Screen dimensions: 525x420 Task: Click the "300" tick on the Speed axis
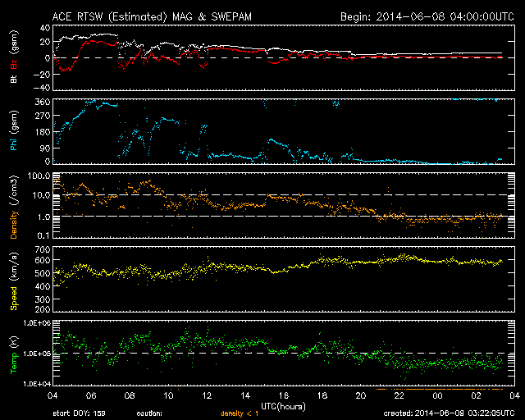pyautogui.click(x=43, y=299)
